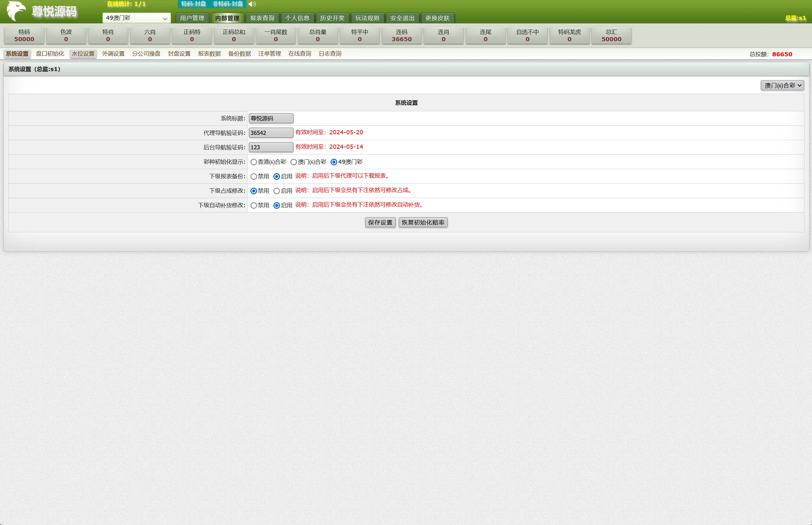Open the 特码 50000 category tile
This screenshot has width=812, height=525.
point(24,36)
